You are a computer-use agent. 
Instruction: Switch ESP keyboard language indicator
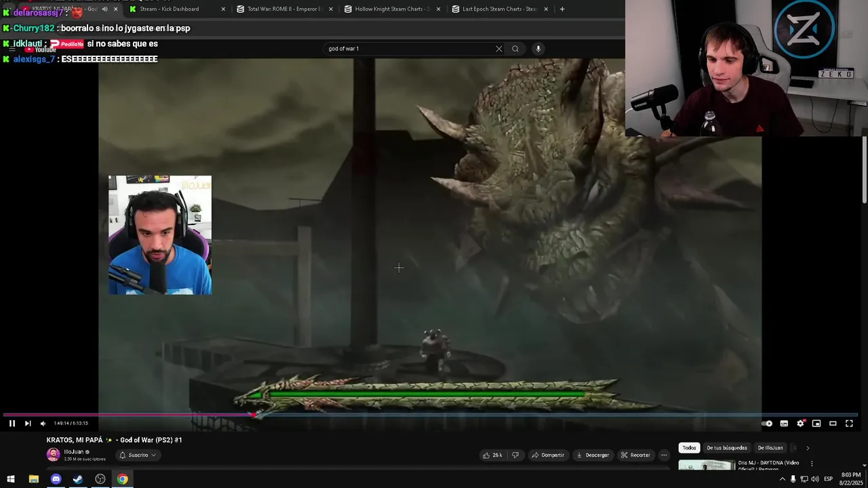(828, 479)
